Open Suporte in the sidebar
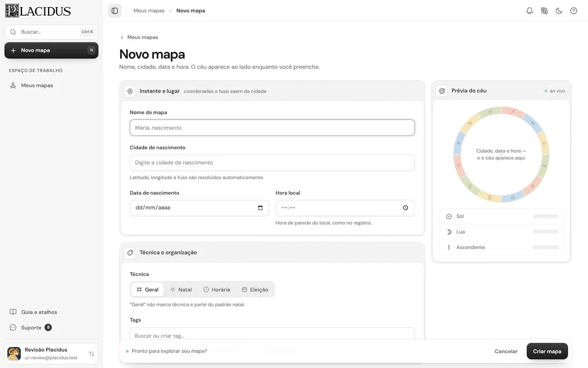This screenshot has width=588, height=368. coord(51,327)
